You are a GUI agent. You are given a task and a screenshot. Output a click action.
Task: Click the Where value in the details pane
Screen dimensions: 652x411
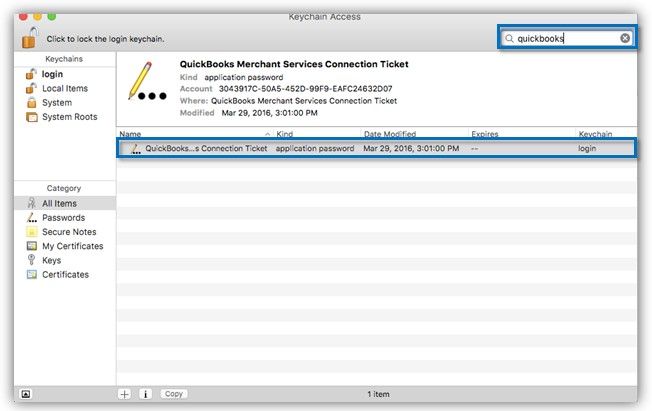coord(304,101)
